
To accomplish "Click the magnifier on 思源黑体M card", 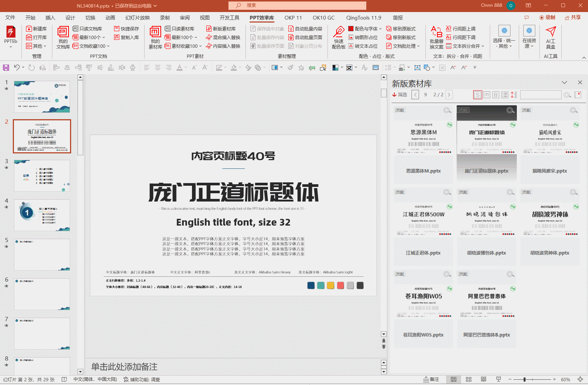I will [x=447, y=110].
